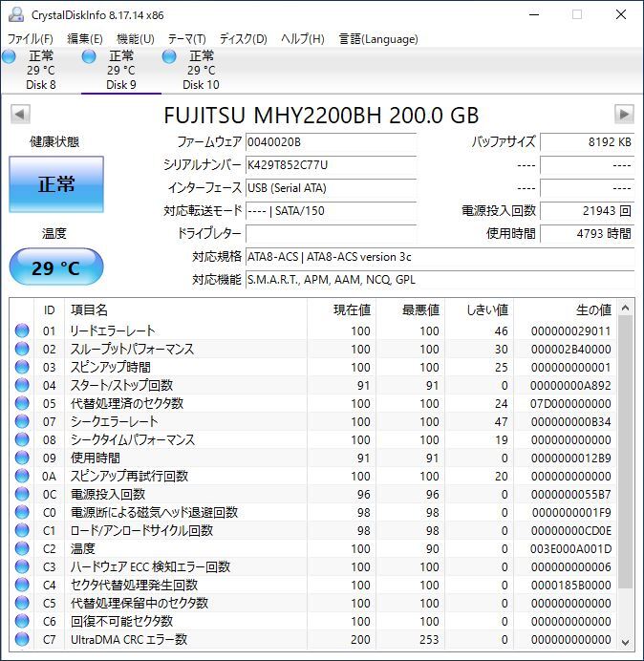Open the 言語(Language) menu
This screenshot has height=661, width=644.
[x=378, y=39]
